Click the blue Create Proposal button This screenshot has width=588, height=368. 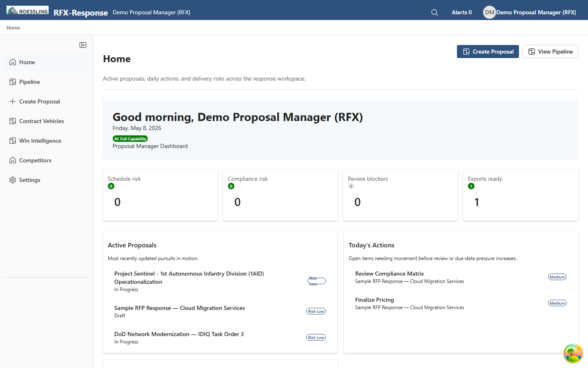click(x=488, y=52)
